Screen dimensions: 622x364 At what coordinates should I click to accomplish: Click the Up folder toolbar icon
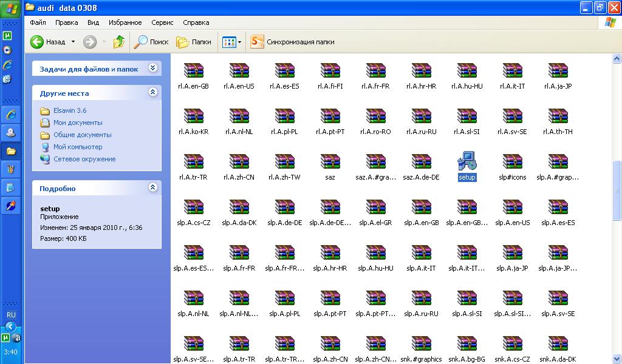[119, 42]
